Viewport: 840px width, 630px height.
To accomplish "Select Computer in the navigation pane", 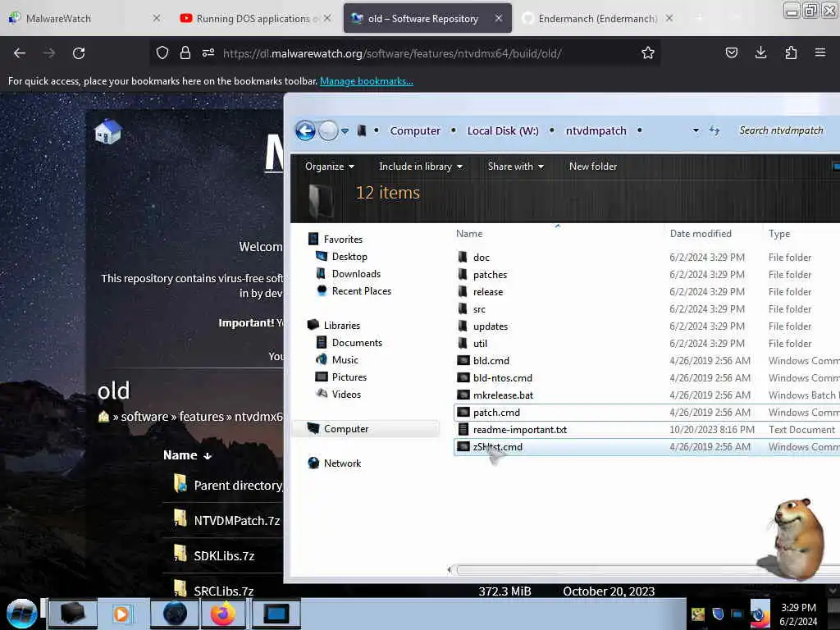I will click(346, 428).
